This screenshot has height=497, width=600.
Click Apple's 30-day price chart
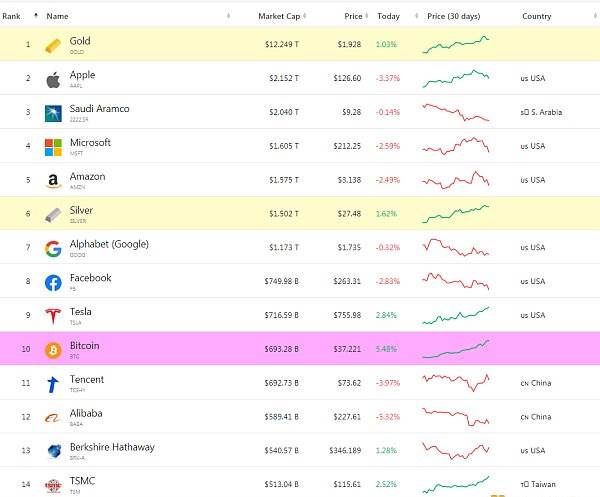coord(455,78)
